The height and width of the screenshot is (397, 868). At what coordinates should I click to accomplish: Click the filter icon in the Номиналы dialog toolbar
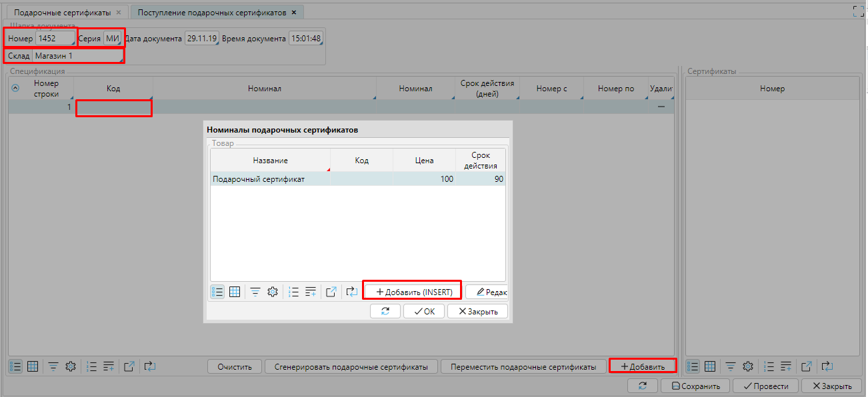pos(255,292)
